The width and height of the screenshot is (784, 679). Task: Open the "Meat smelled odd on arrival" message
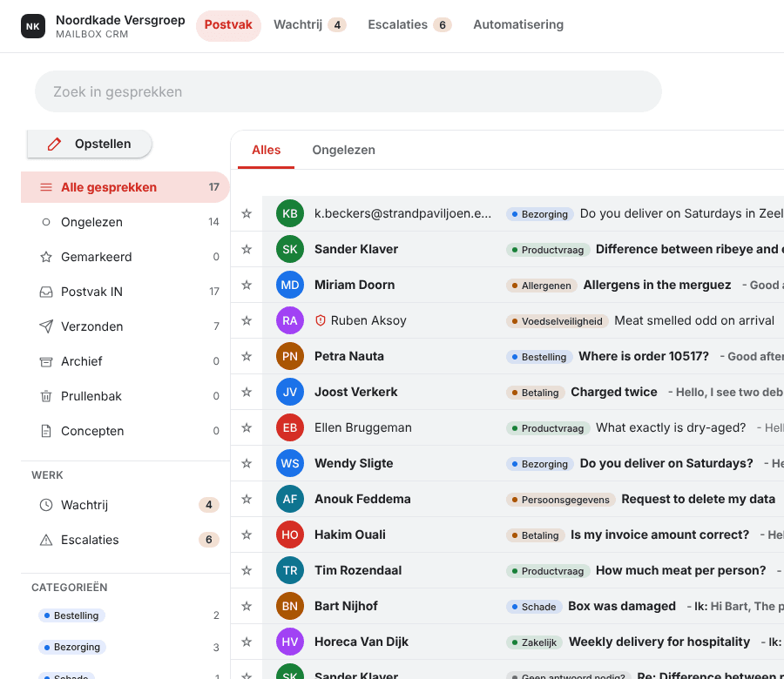[694, 320]
